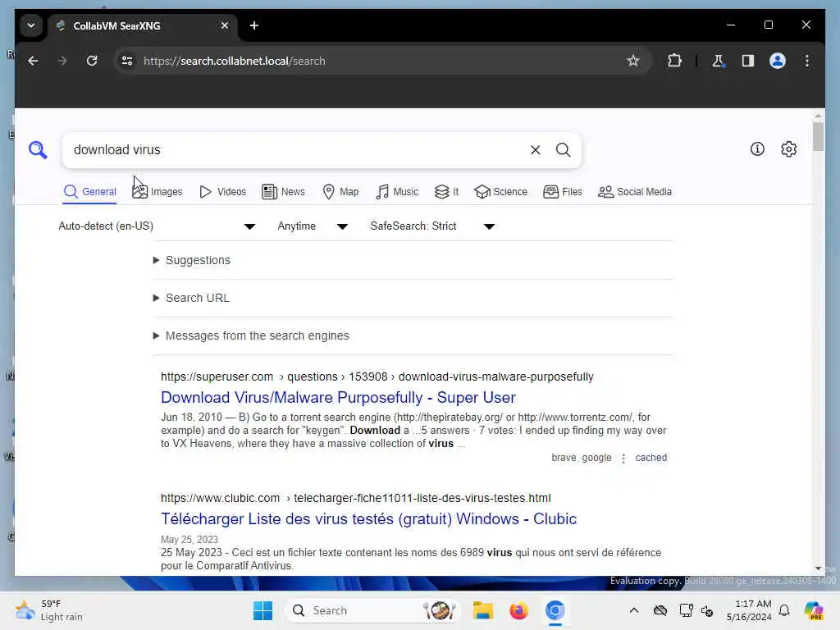Switch to the Files category tab
This screenshot has height=630, width=840.
click(563, 192)
